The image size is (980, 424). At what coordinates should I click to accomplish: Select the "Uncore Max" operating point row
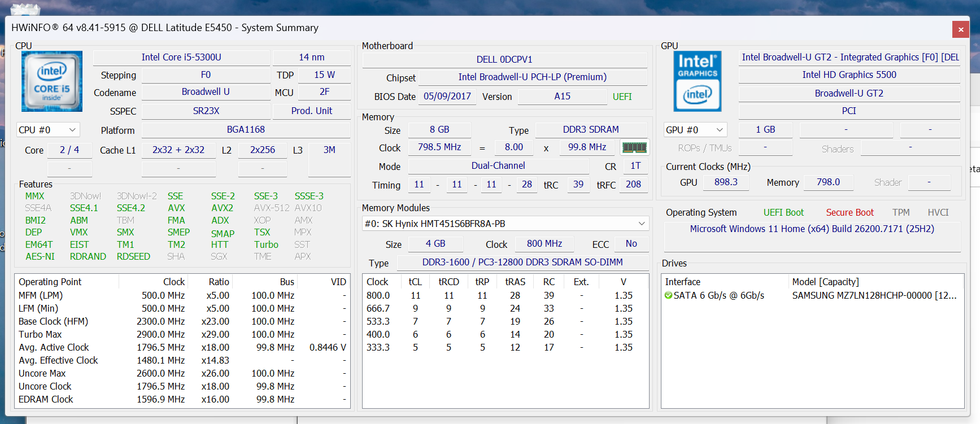click(182, 373)
